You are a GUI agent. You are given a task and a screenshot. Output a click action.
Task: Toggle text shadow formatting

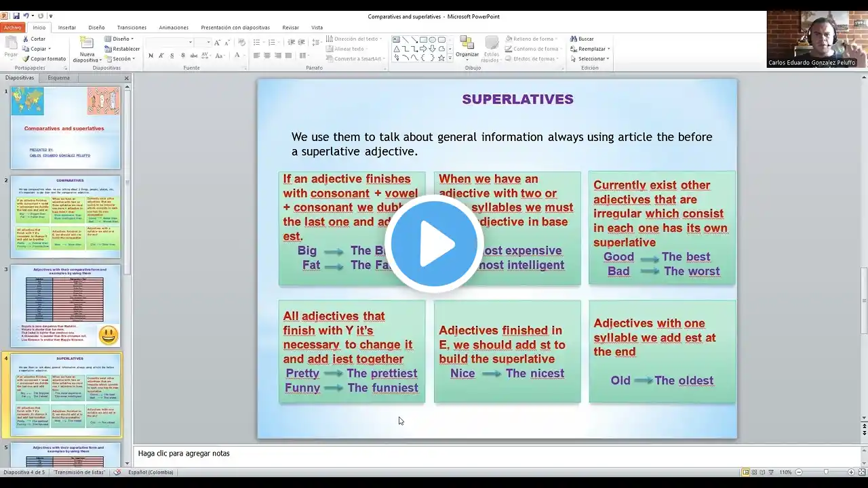pos(183,56)
